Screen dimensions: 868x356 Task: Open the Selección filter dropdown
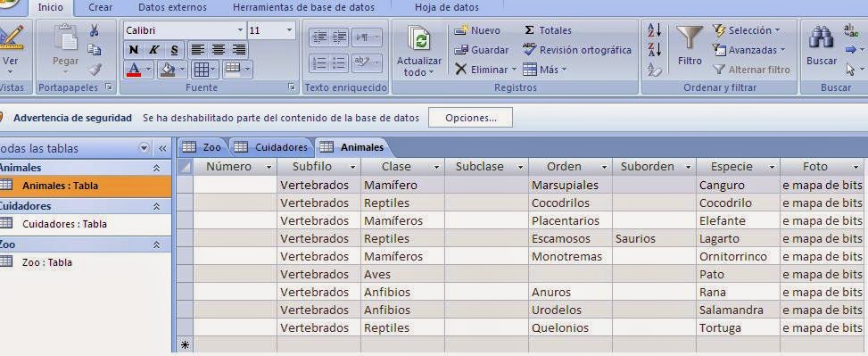tap(747, 30)
